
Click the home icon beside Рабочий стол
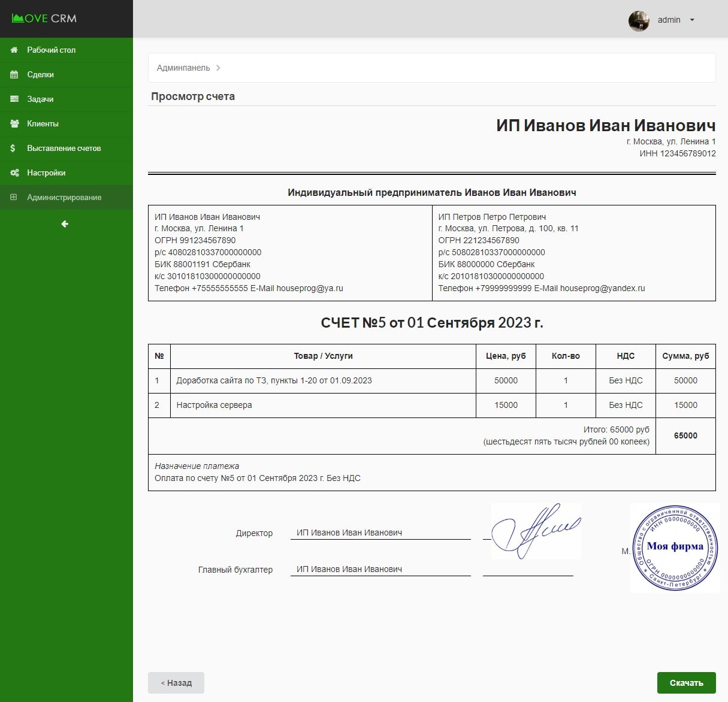[x=14, y=50]
